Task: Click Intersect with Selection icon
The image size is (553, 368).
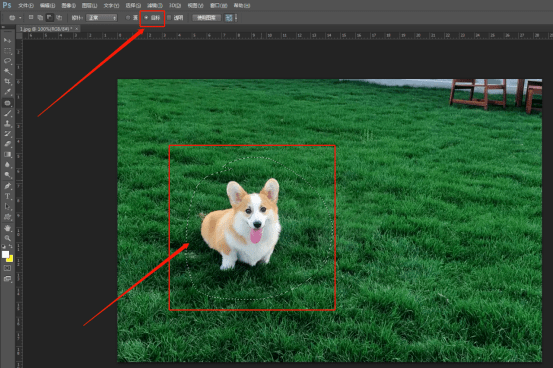Action: pyautogui.click(x=59, y=17)
